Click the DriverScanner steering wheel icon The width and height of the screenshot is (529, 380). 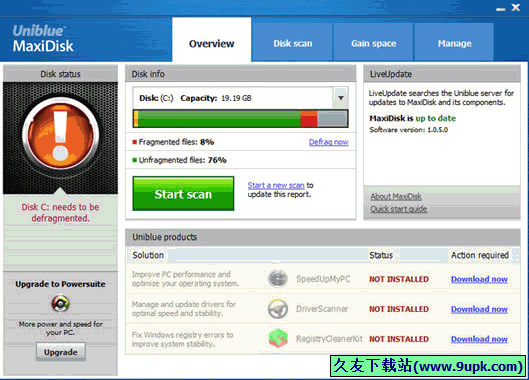278,309
